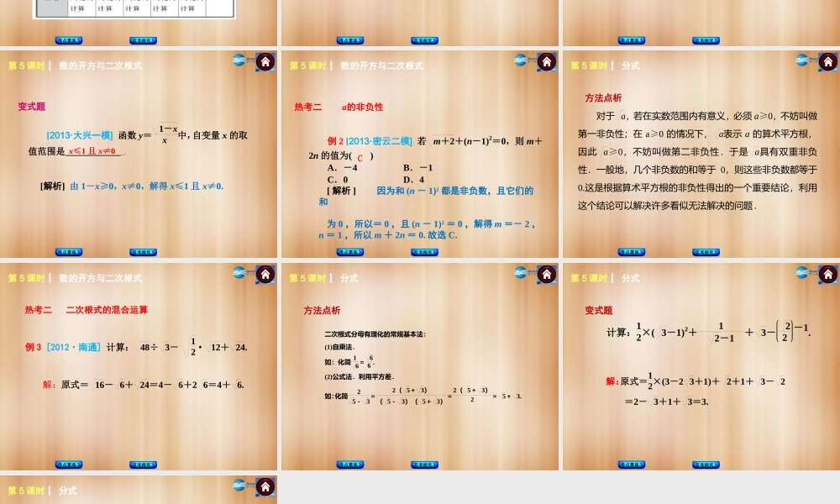Click the 方法点析 heading on the 分母有理化 slide

point(322,311)
